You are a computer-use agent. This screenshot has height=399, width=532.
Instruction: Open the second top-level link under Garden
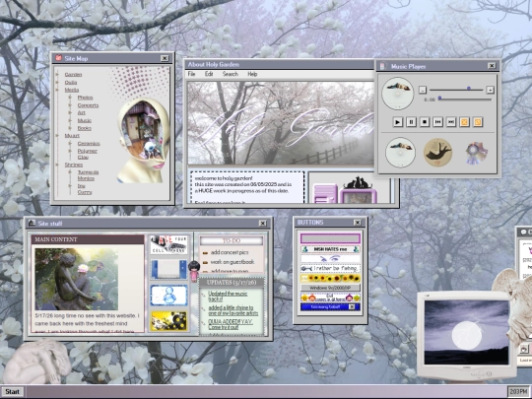[71, 82]
